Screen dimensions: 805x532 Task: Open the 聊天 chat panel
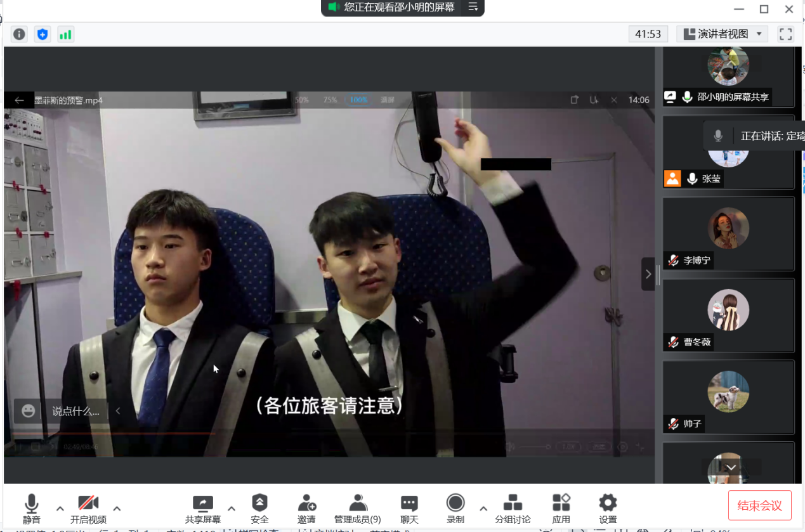(x=409, y=509)
